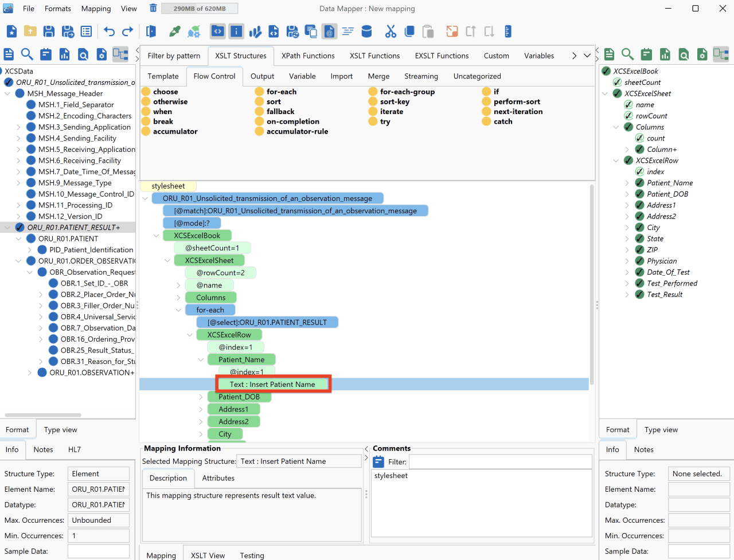Click the green document icon above XCSExcelBook
Viewport: 734px width, 560px height.
[x=609, y=54]
